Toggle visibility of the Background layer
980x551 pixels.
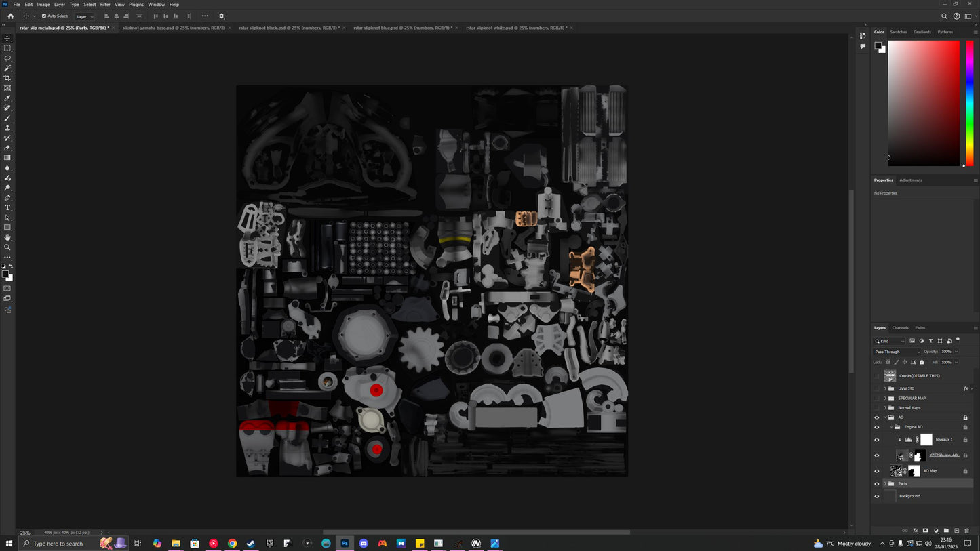pyautogui.click(x=876, y=495)
